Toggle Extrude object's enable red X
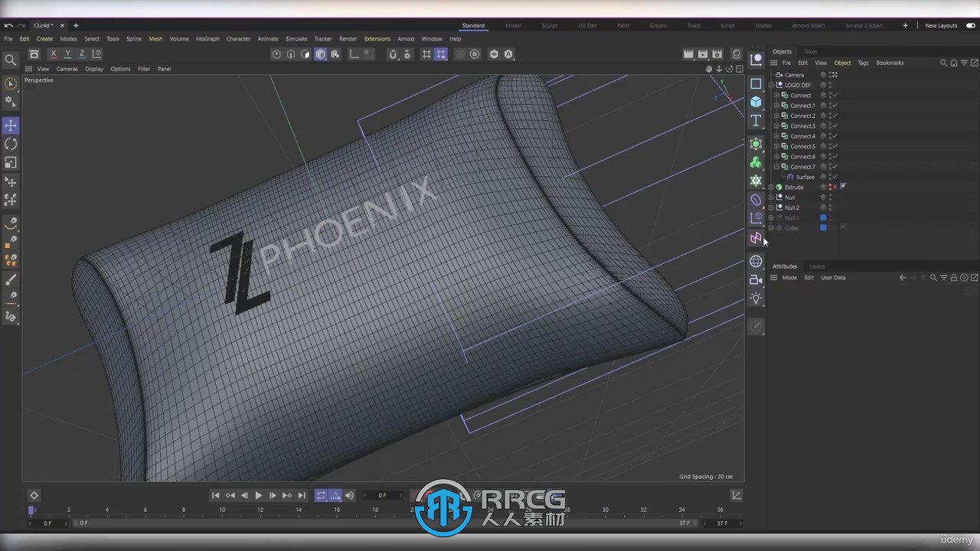This screenshot has height=551, width=980. (835, 187)
